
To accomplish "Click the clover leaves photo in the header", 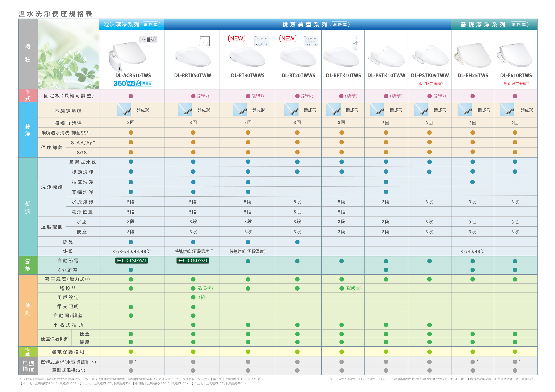I will 68,54.
